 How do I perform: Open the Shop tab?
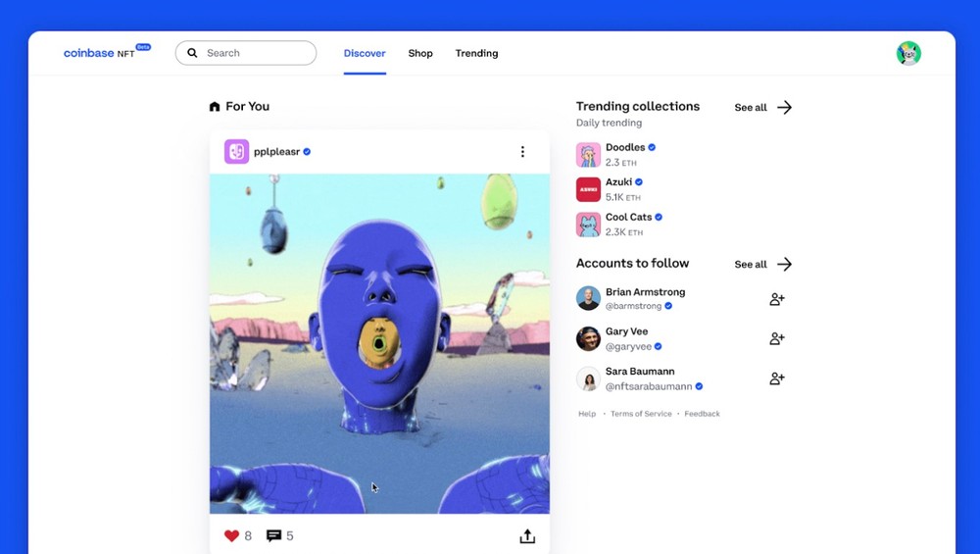(420, 53)
